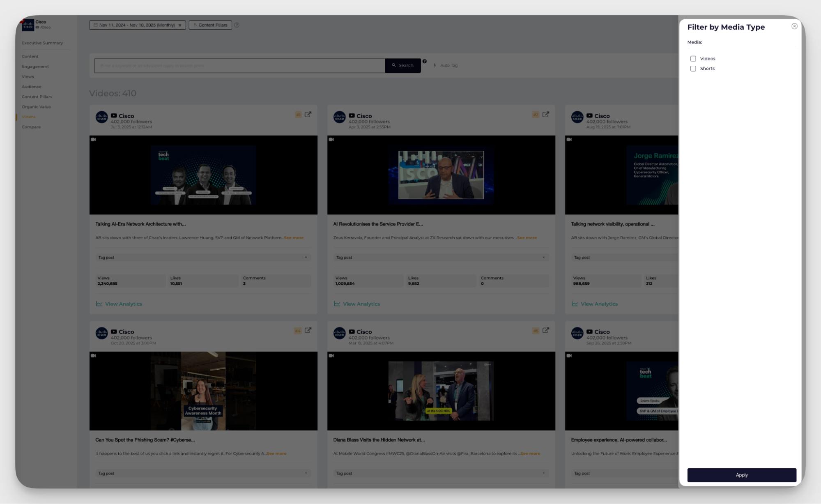The image size is (821, 504).
Task: Open the help icon next to Content Pillars
Action: 237,25
